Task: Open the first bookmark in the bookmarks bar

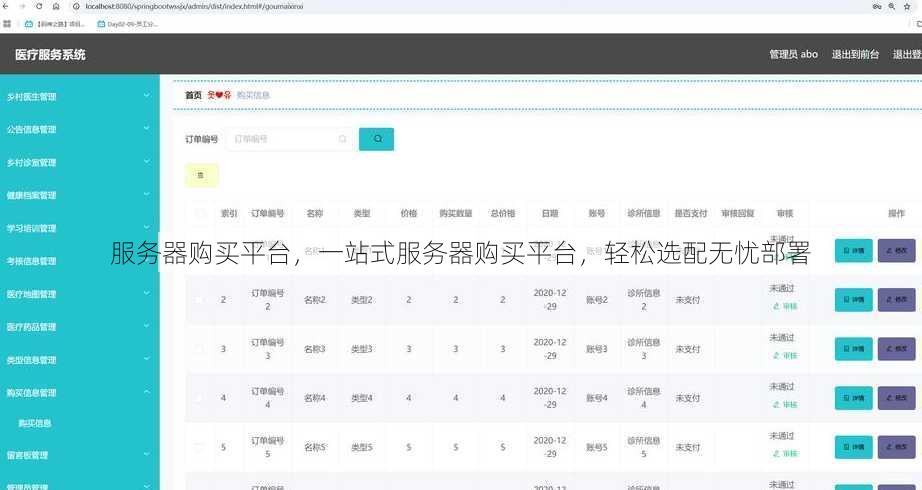Action: click(55, 24)
